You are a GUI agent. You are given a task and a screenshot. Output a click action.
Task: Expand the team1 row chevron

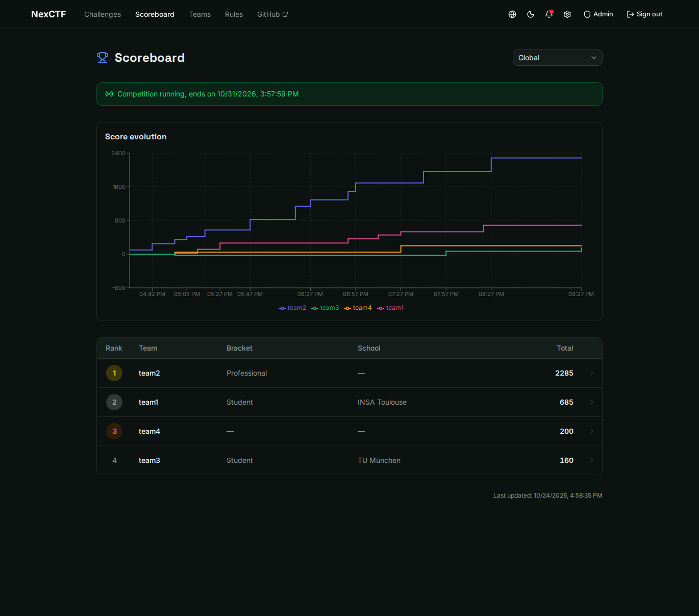pyautogui.click(x=592, y=402)
